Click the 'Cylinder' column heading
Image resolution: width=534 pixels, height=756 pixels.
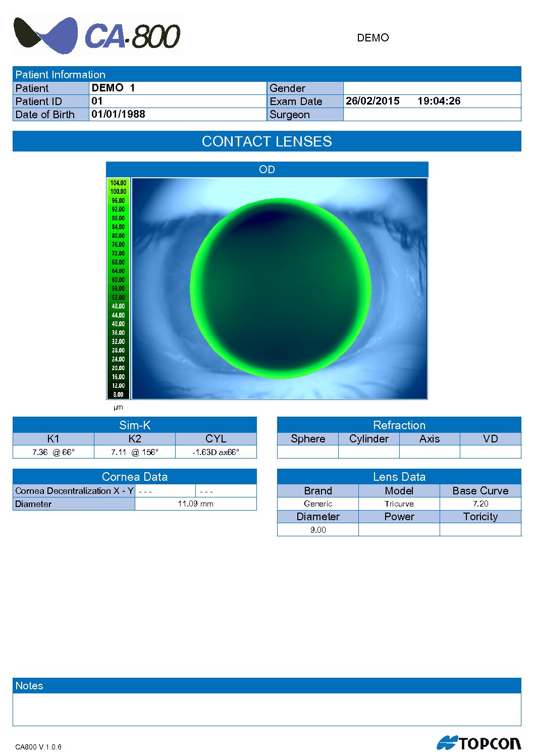pos(369,439)
